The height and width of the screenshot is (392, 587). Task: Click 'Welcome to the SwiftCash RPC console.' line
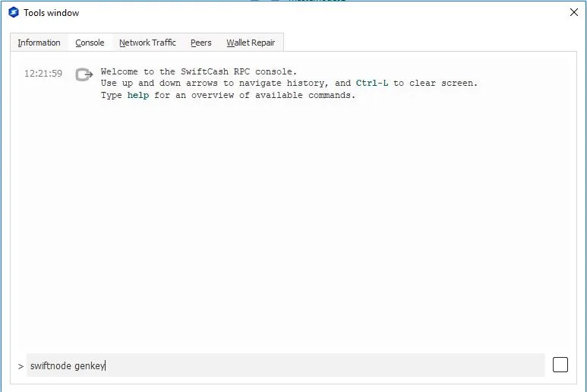point(199,71)
